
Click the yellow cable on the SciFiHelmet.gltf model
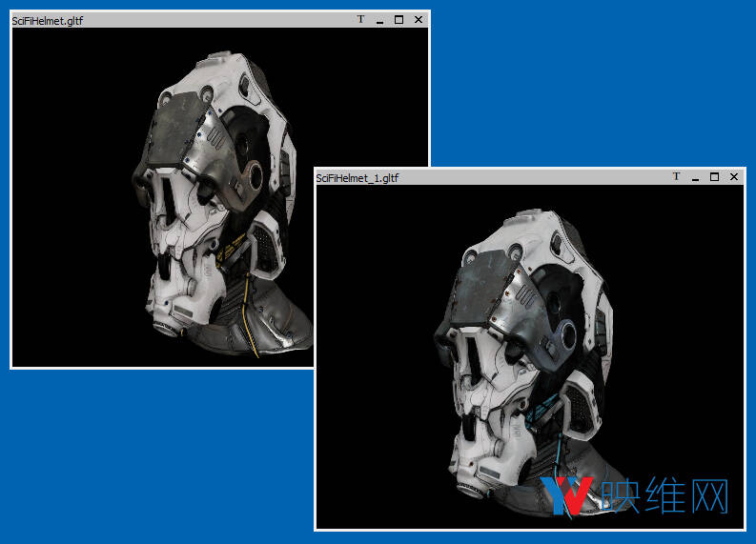click(253, 314)
